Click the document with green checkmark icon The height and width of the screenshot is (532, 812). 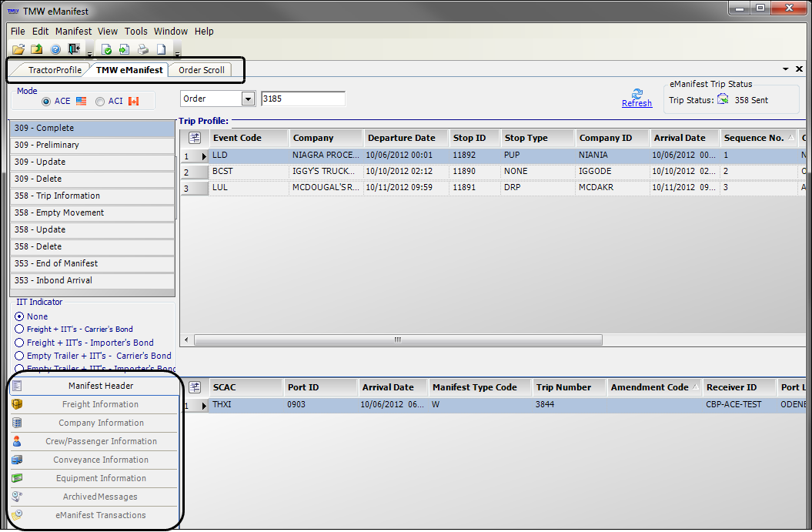click(107, 50)
